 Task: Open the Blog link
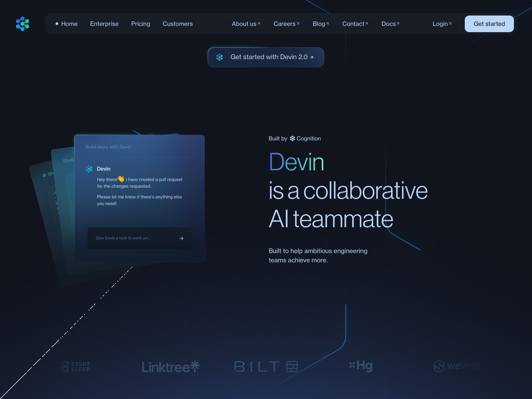point(320,24)
